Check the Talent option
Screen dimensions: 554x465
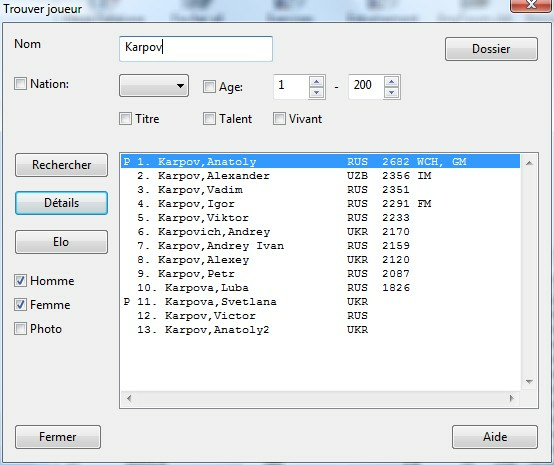click(x=209, y=119)
